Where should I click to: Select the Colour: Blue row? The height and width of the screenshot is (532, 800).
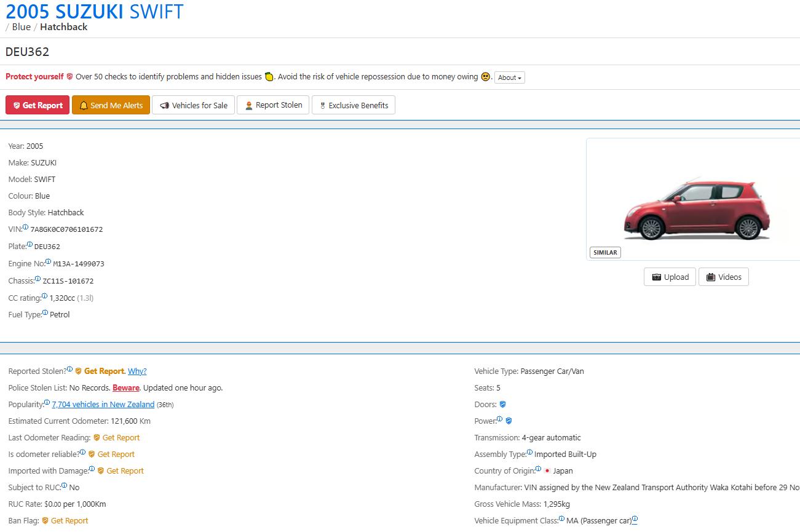pos(29,196)
